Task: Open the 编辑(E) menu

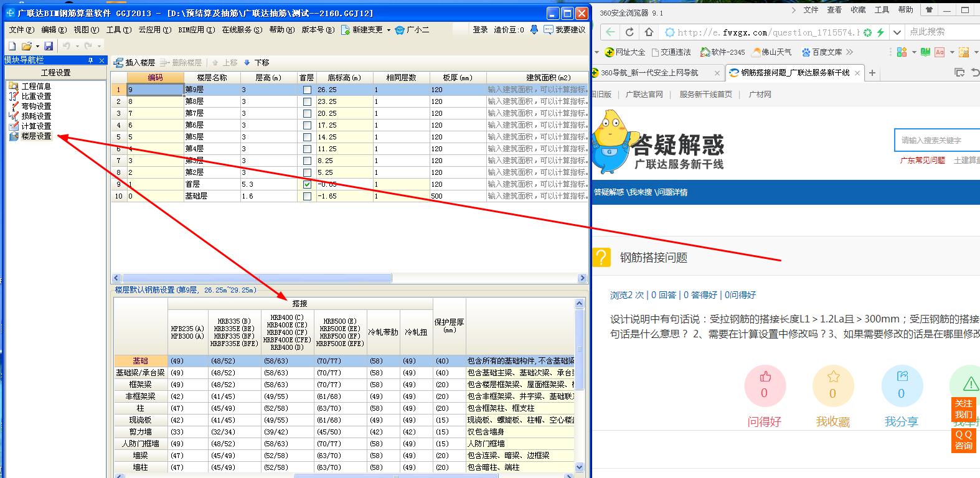Action: tap(54, 30)
